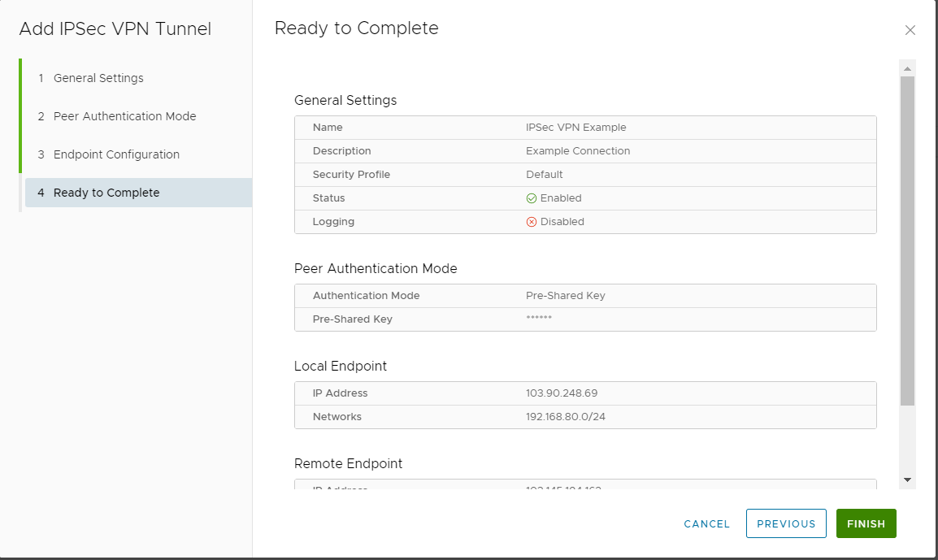Click the masked Pre-Shared Key value
The height and width of the screenshot is (560, 938).
point(539,319)
